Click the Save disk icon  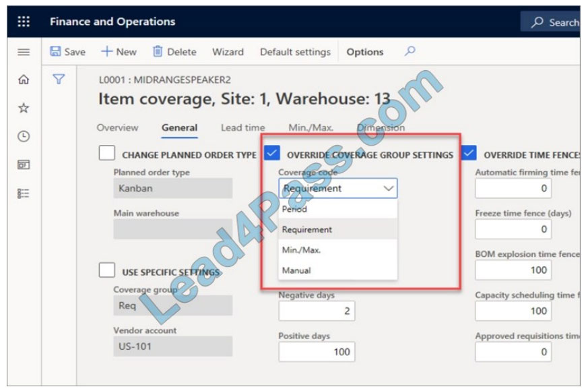pyautogui.click(x=55, y=51)
